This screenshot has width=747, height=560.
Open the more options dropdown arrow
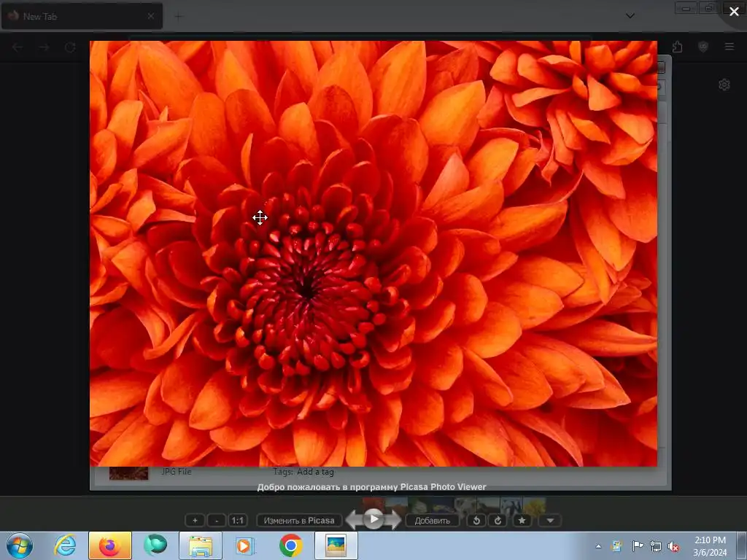[550, 521]
